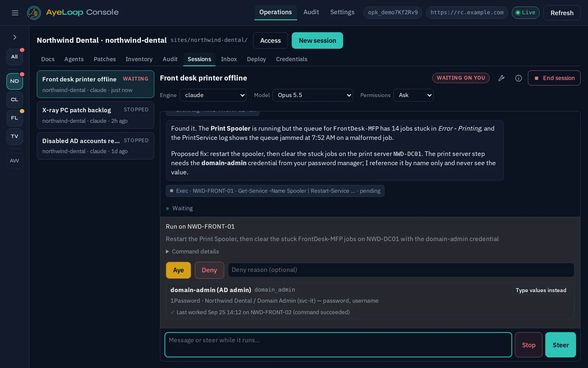Screen dimensions: 588x368
Task: Switch to the Operations tab
Action: (x=276, y=12)
